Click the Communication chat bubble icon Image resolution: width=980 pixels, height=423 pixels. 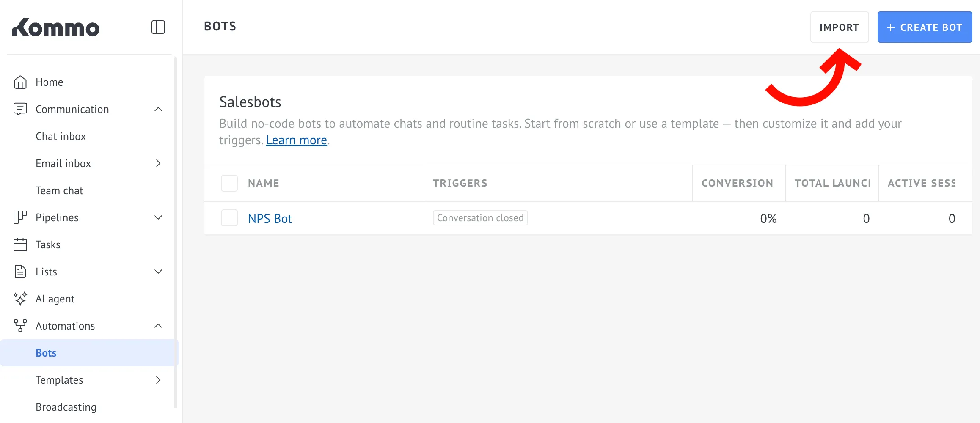point(20,109)
